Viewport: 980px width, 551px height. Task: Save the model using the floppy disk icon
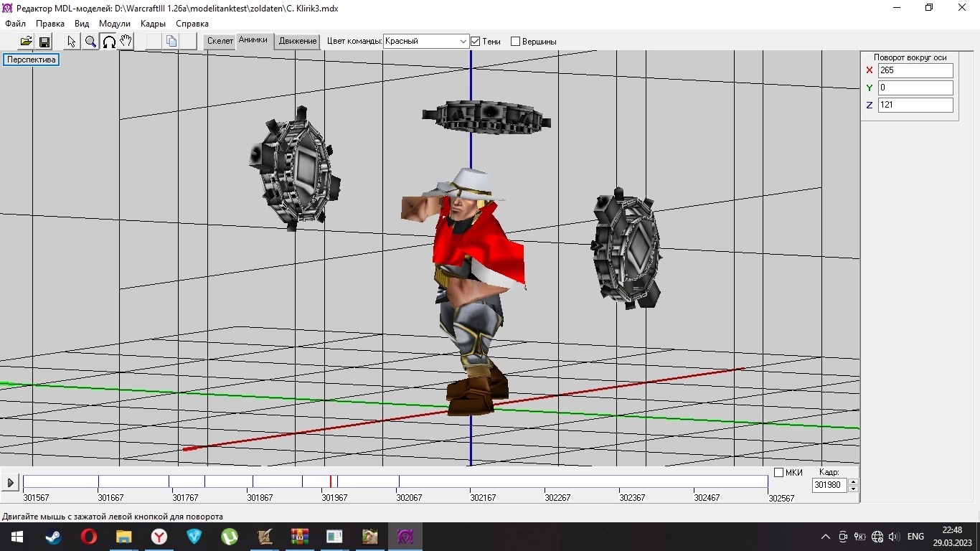[x=44, y=42]
